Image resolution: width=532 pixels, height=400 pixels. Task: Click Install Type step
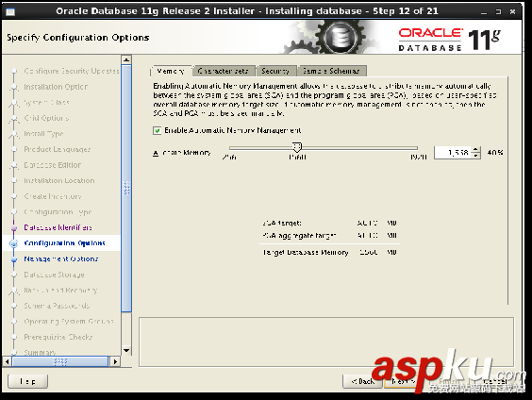coord(43,134)
